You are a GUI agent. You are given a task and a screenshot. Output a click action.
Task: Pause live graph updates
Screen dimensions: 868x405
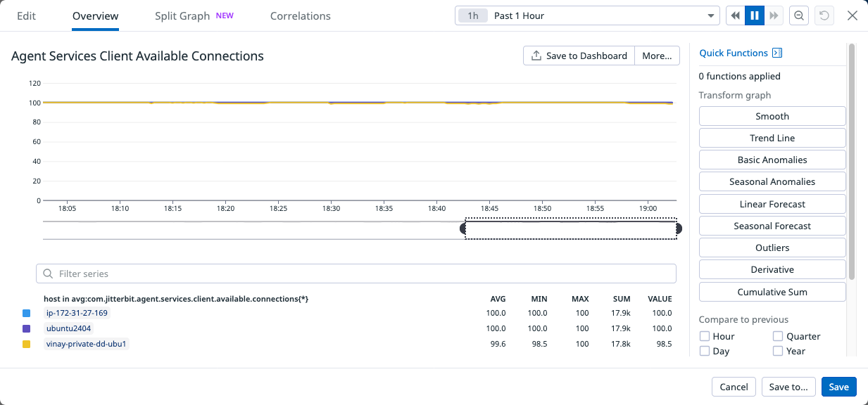(755, 16)
